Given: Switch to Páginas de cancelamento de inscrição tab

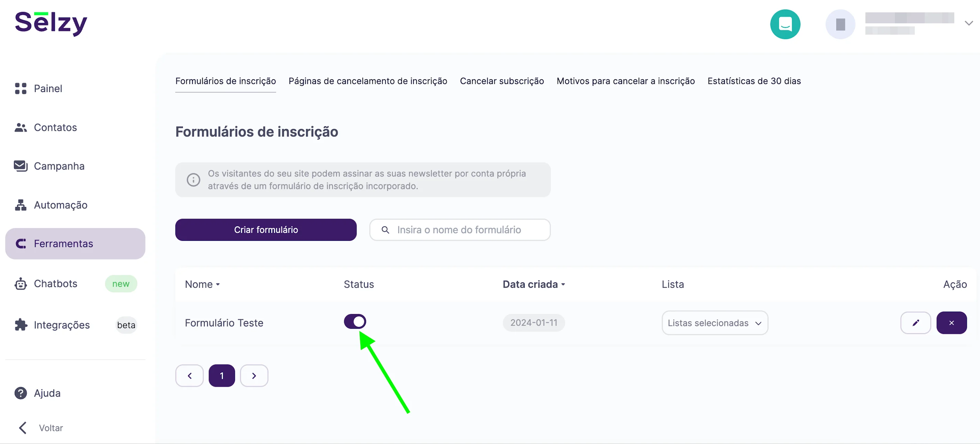Looking at the screenshot, I should (x=368, y=81).
